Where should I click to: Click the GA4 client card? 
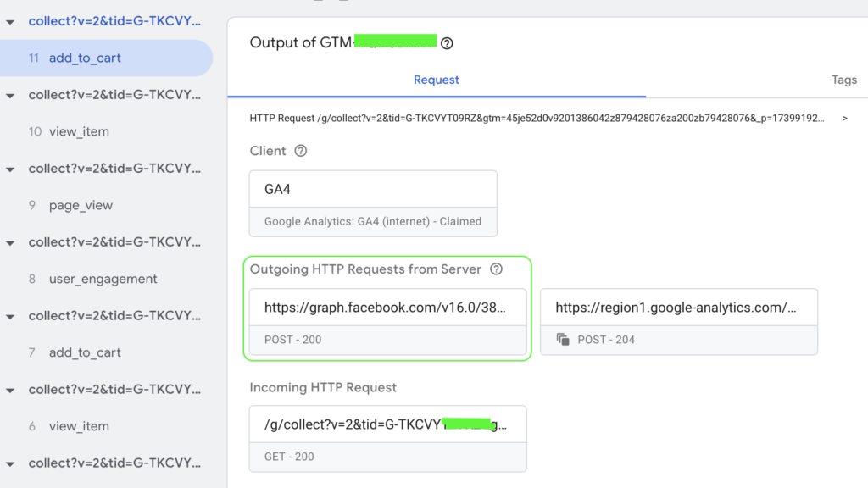(373, 202)
